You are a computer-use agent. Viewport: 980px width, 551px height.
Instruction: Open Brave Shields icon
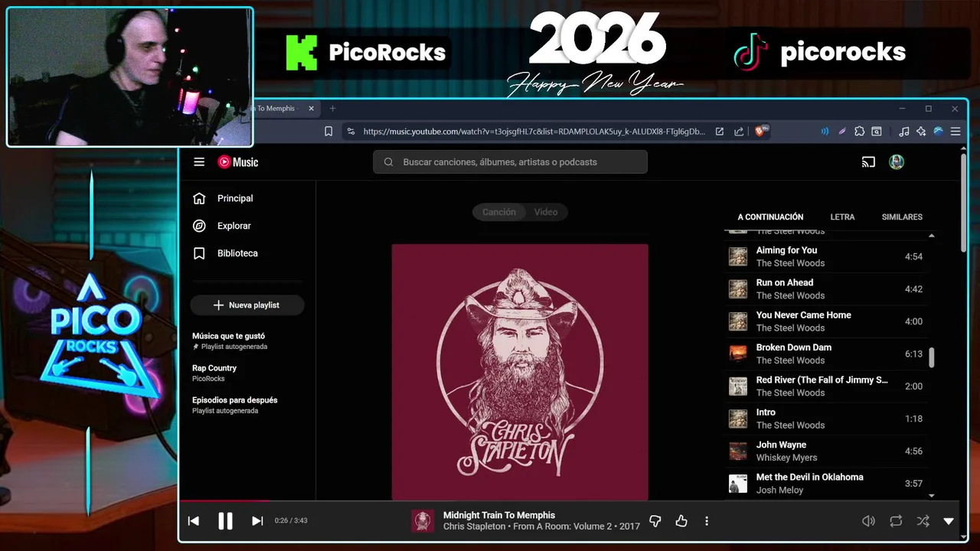coord(762,131)
